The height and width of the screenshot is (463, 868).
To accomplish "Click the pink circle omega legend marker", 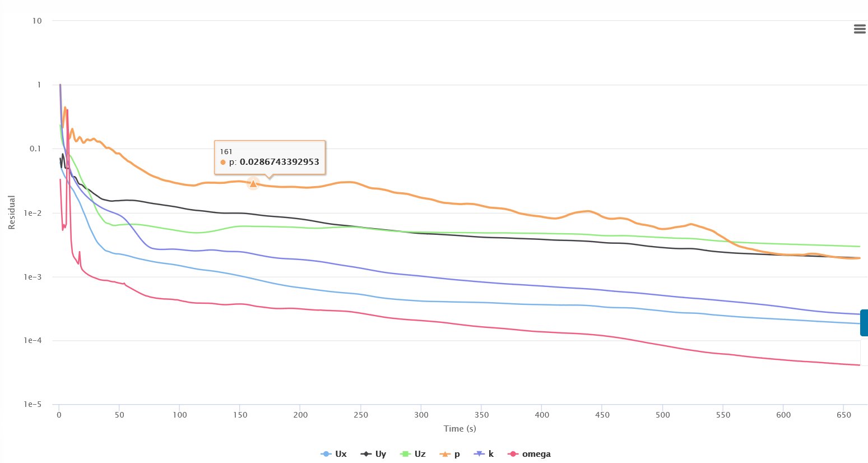I will tap(513, 454).
